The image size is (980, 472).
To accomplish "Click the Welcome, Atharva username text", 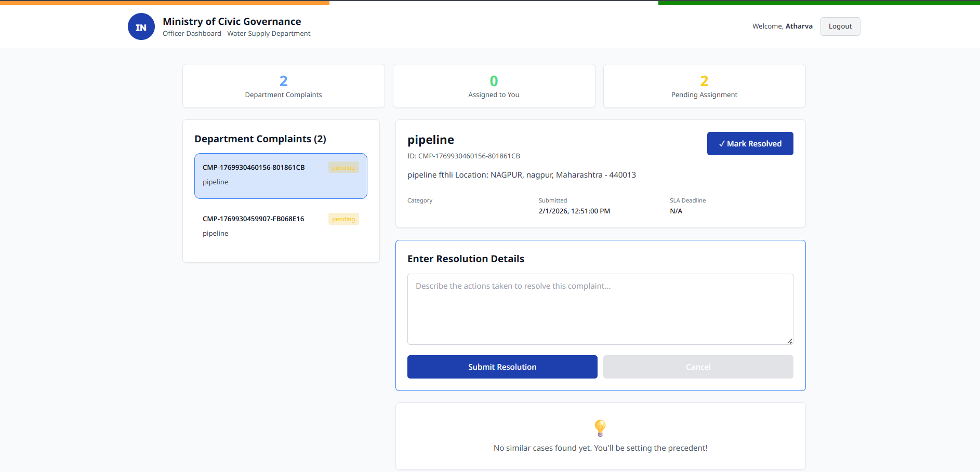I will [x=783, y=26].
